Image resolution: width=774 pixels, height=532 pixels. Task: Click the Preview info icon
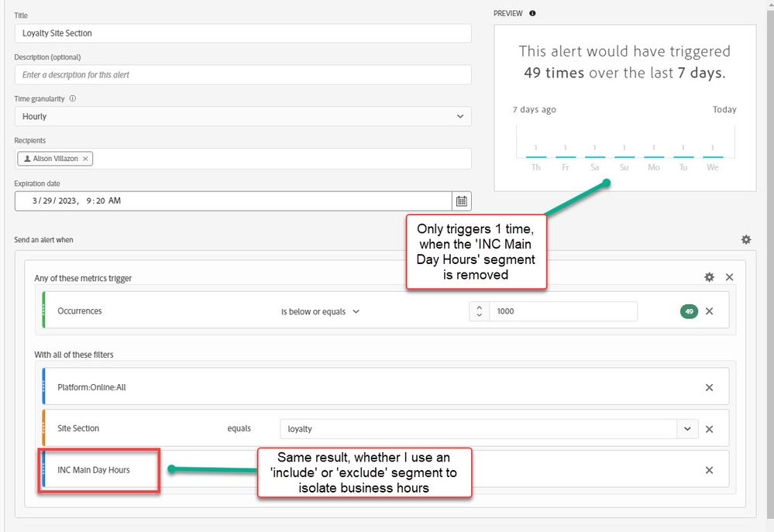tap(532, 13)
